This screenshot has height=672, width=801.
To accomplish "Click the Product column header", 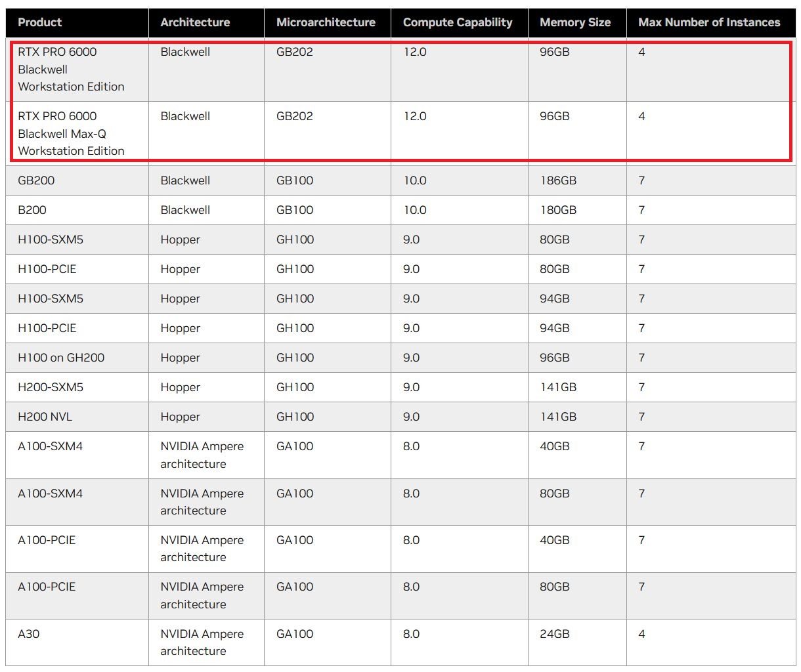I will pyautogui.click(x=77, y=22).
